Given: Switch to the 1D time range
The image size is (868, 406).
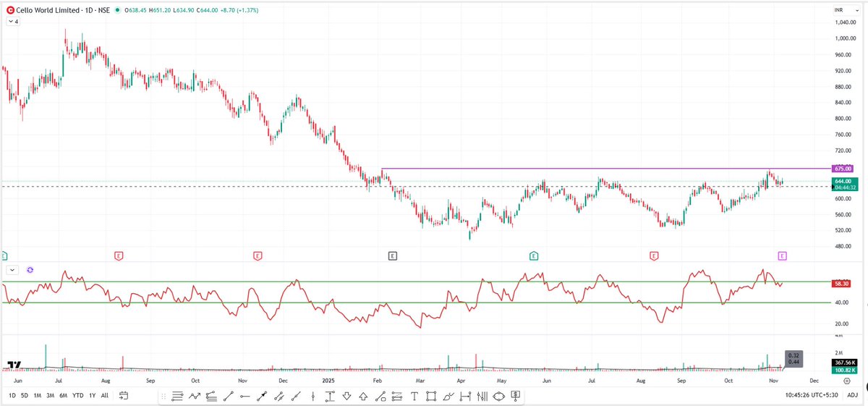Looking at the screenshot, I should click(12, 395).
